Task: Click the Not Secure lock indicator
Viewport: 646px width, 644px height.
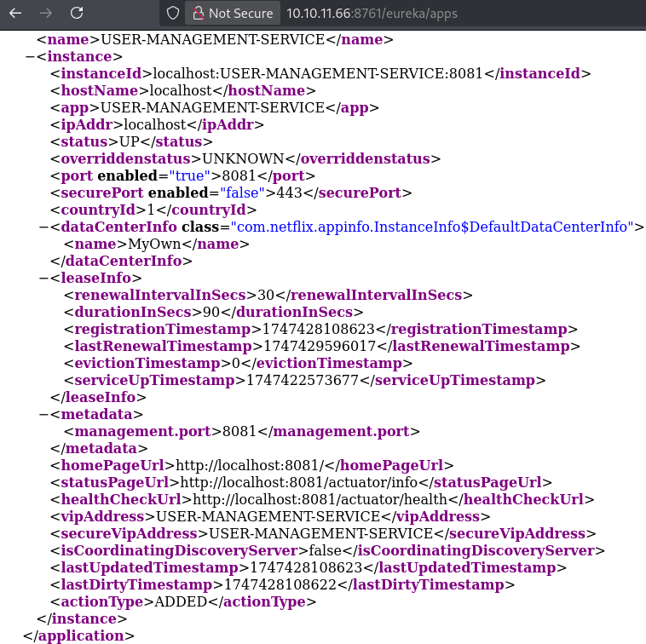Action: tap(233, 13)
